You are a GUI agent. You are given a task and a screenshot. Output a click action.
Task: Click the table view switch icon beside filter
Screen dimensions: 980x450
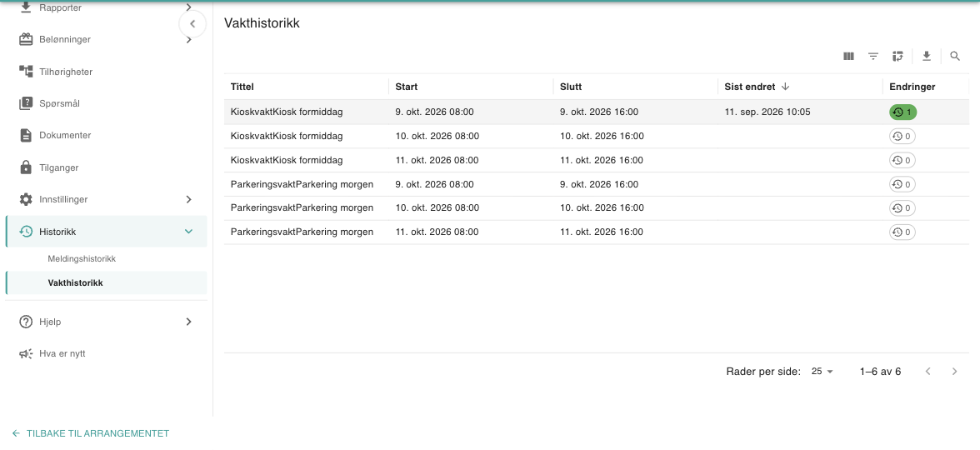click(x=898, y=57)
